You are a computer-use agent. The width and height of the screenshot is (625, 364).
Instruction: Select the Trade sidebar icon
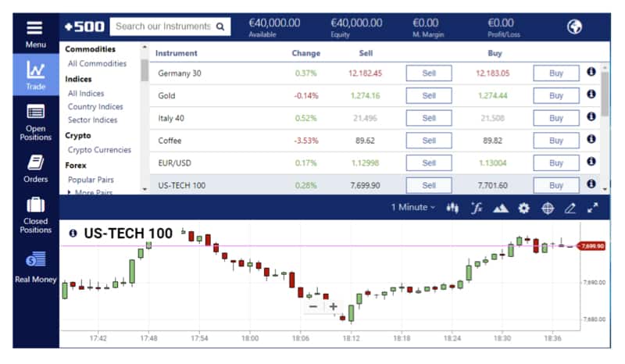(x=36, y=74)
